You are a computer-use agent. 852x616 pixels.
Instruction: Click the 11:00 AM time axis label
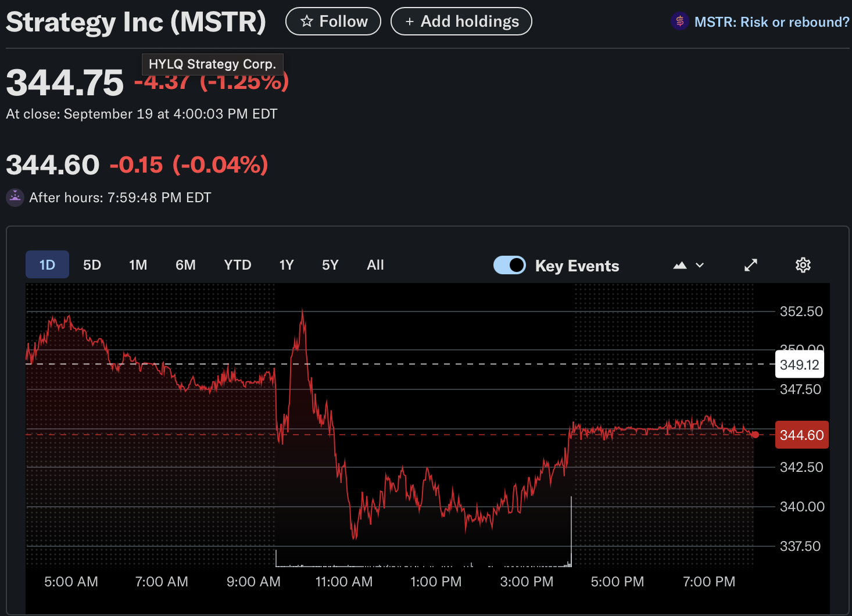tap(344, 582)
